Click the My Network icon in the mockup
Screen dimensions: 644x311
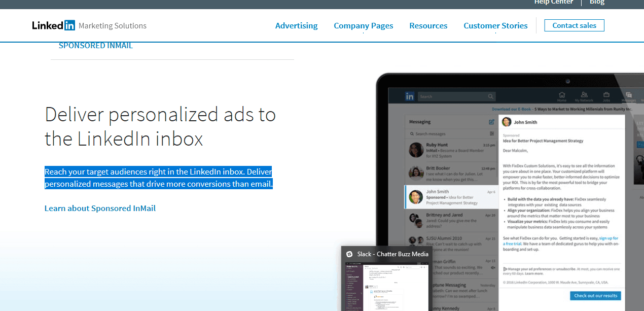584,96
